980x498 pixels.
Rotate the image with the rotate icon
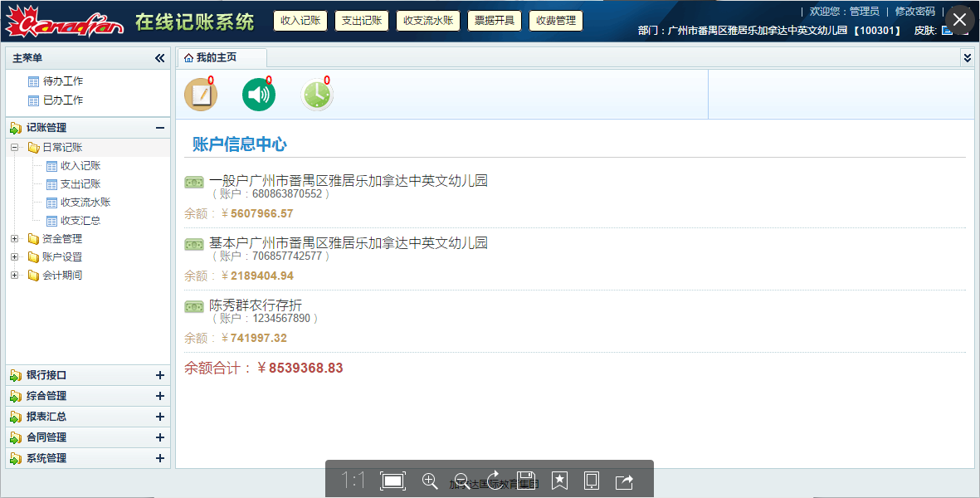coord(495,481)
